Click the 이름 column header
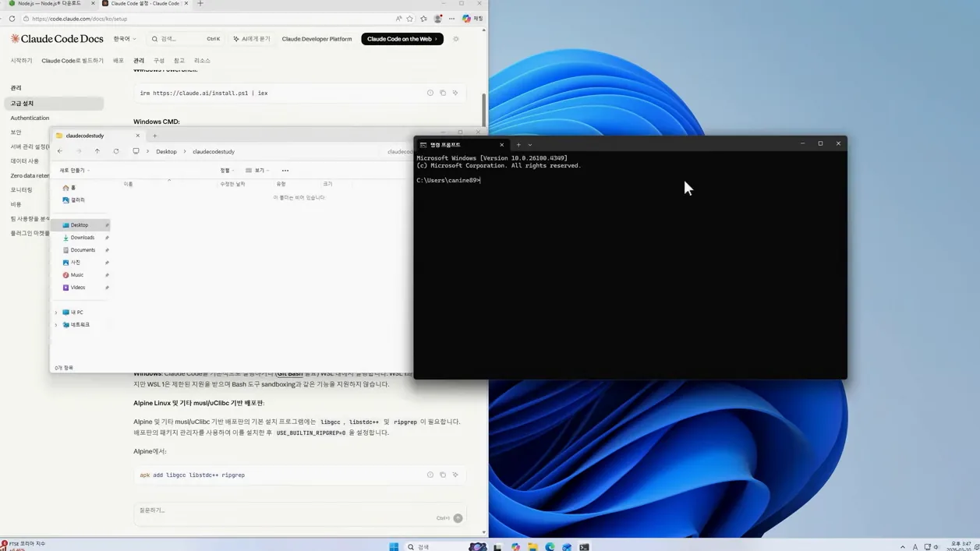Screen dimensions: 980x551 click(x=129, y=184)
